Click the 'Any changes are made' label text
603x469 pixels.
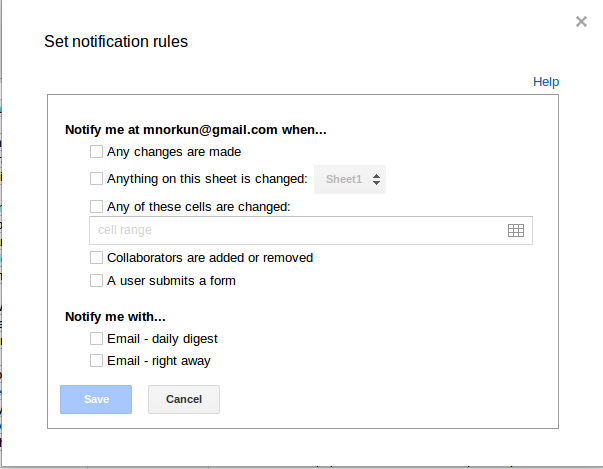[174, 152]
